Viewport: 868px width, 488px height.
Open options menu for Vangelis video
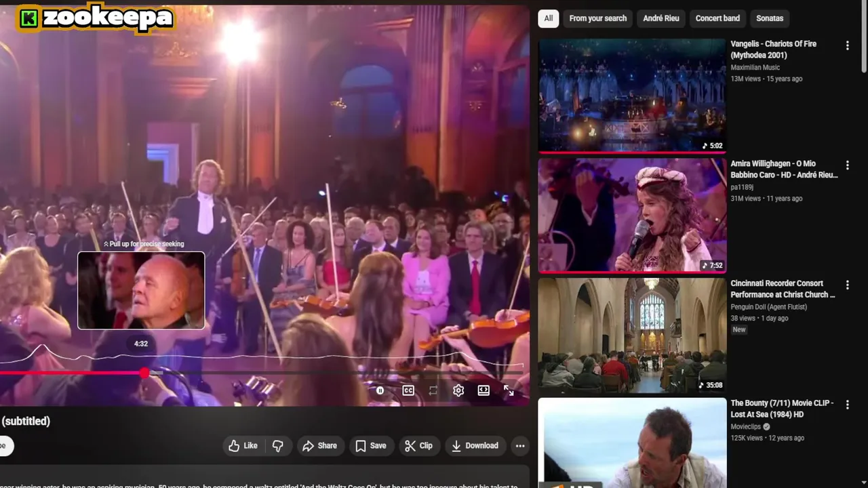[847, 45]
